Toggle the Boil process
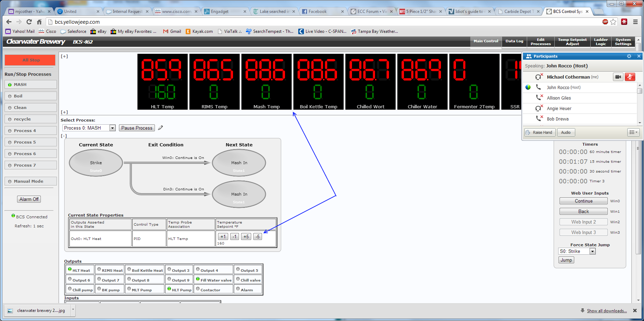644x321 pixels. [x=31, y=96]
